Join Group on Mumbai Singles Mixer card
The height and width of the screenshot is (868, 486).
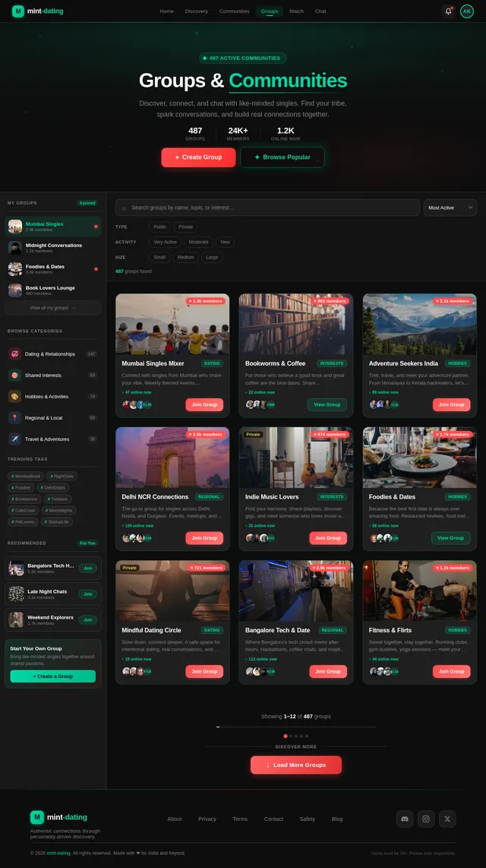[204, 404]
